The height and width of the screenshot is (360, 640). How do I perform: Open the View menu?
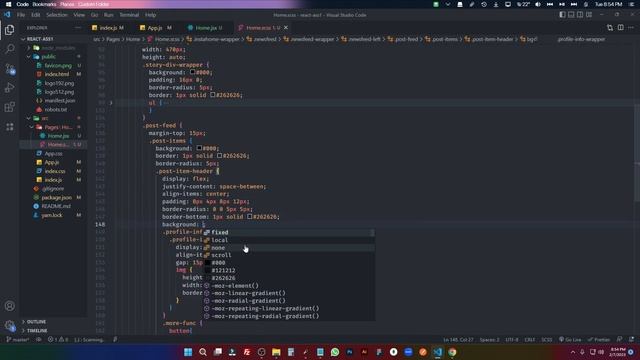click(x=79, y=15)
